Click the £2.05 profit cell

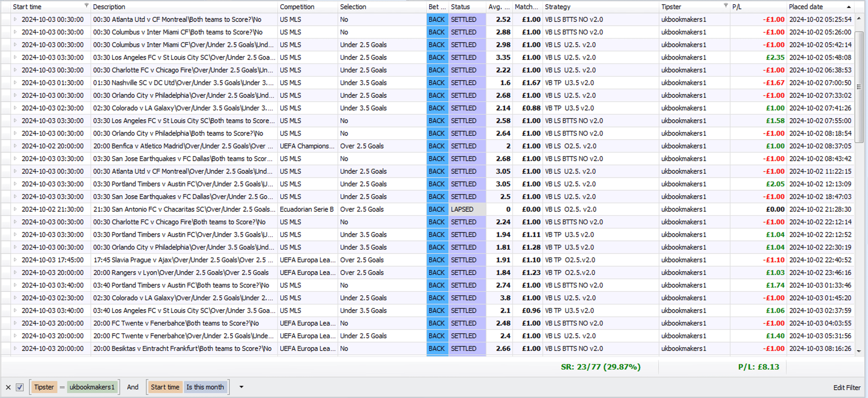click(x=758, y=184)
